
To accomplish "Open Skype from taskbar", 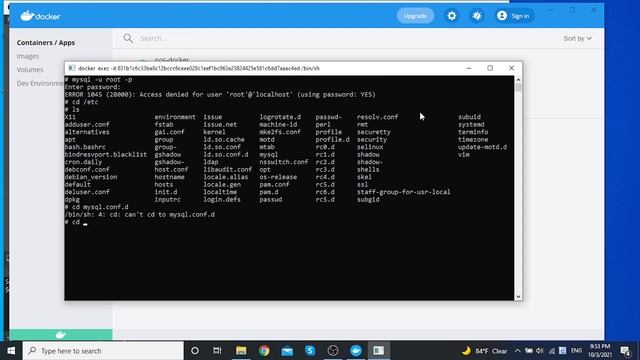I will tap(310, 351).
